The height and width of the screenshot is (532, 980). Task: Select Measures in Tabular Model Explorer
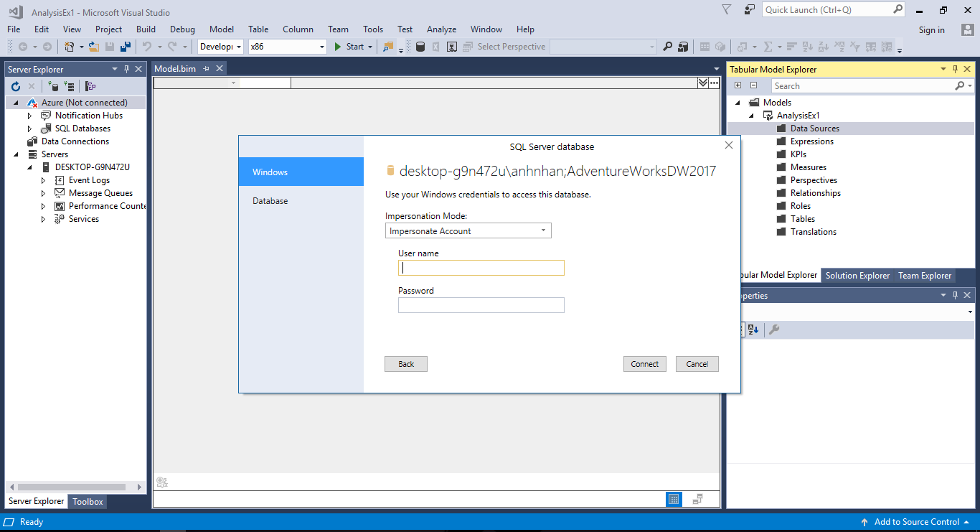pos(808,167)
